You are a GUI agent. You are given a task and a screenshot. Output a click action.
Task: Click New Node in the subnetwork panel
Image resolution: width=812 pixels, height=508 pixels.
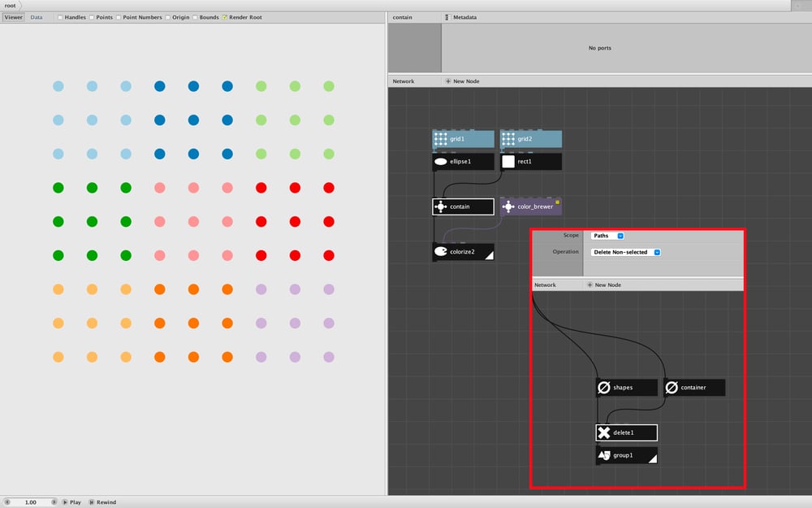tap(604, 285)
